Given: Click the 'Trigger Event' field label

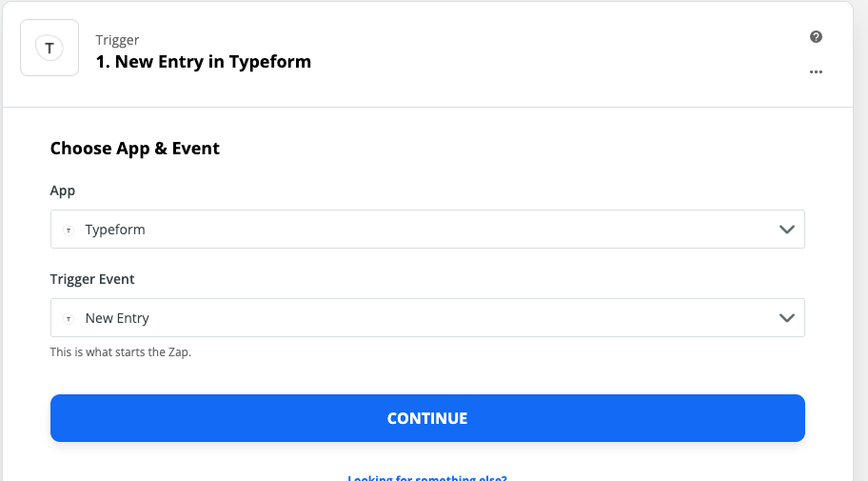Looking at the screenshot, I should pyautogui.click(x=92, y=279).
